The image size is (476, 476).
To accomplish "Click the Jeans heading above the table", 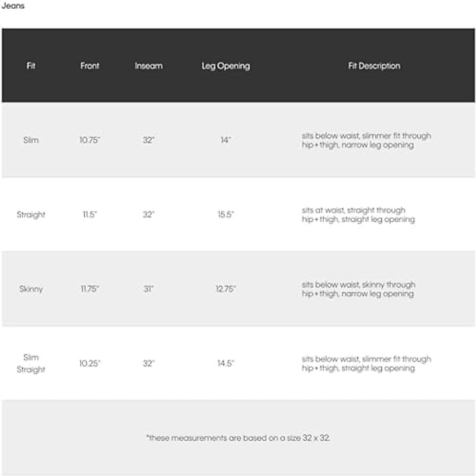I will point(13,6).
